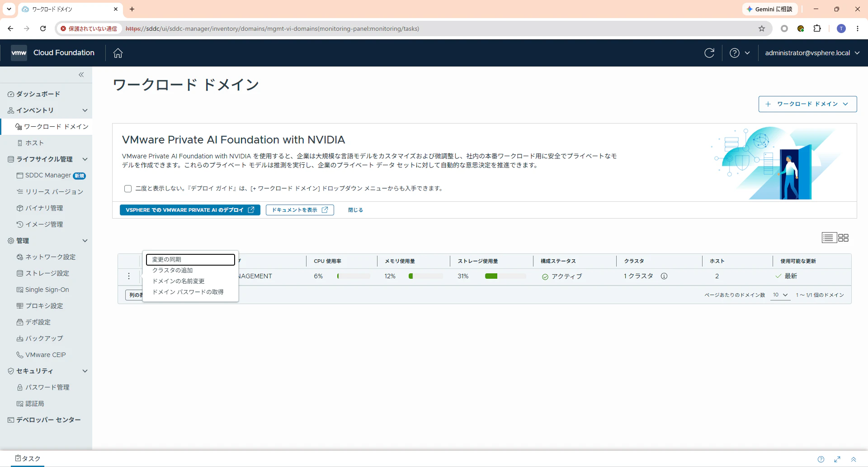
Task: Open パスワード管理 page
Action: (43, 387)
